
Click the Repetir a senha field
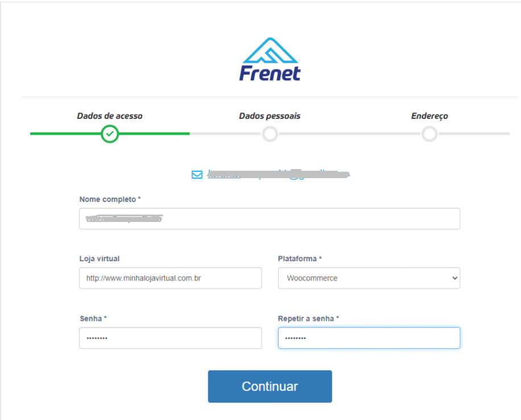(369, 338)
